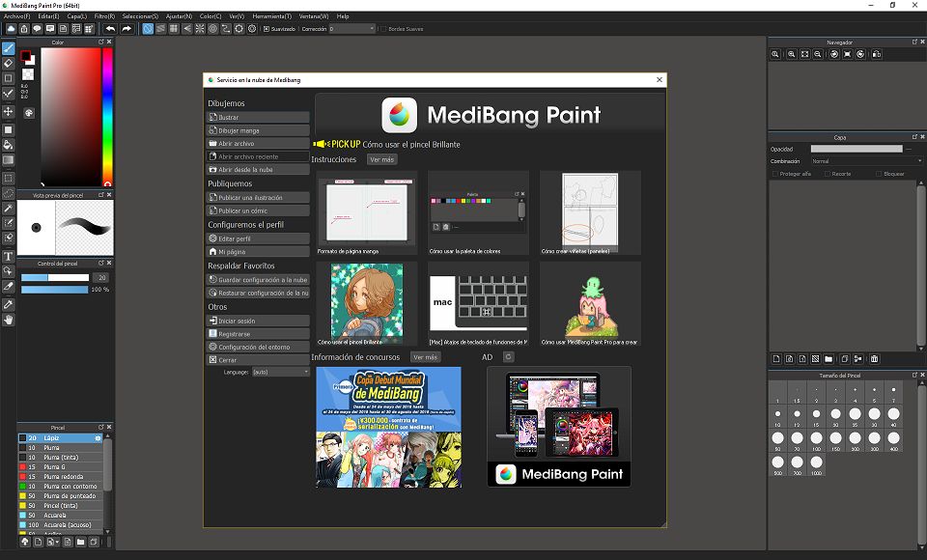Select brush size 100 preset
Viewport: 927px width, 560px height.
(817, 441)
